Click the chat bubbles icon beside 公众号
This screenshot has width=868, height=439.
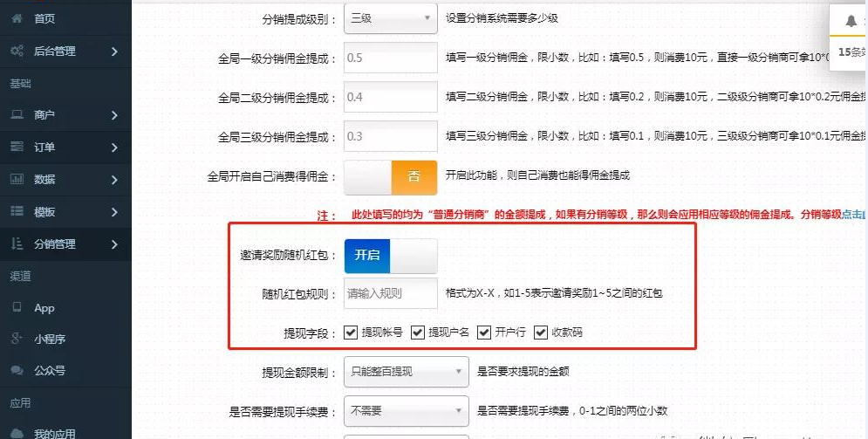pos(17,370)
